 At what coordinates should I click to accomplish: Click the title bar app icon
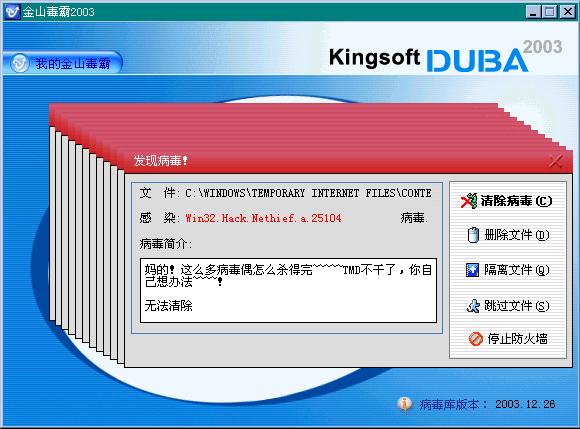12,12
